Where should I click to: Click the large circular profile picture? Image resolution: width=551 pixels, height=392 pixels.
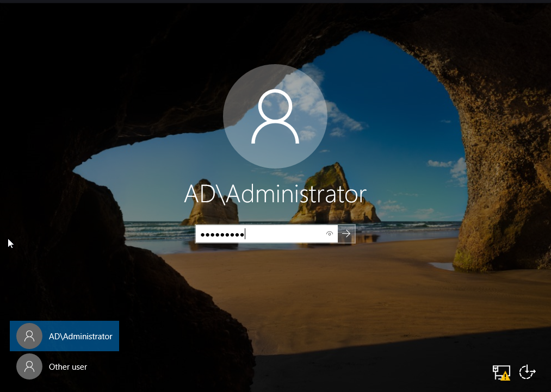click(275, 116)
